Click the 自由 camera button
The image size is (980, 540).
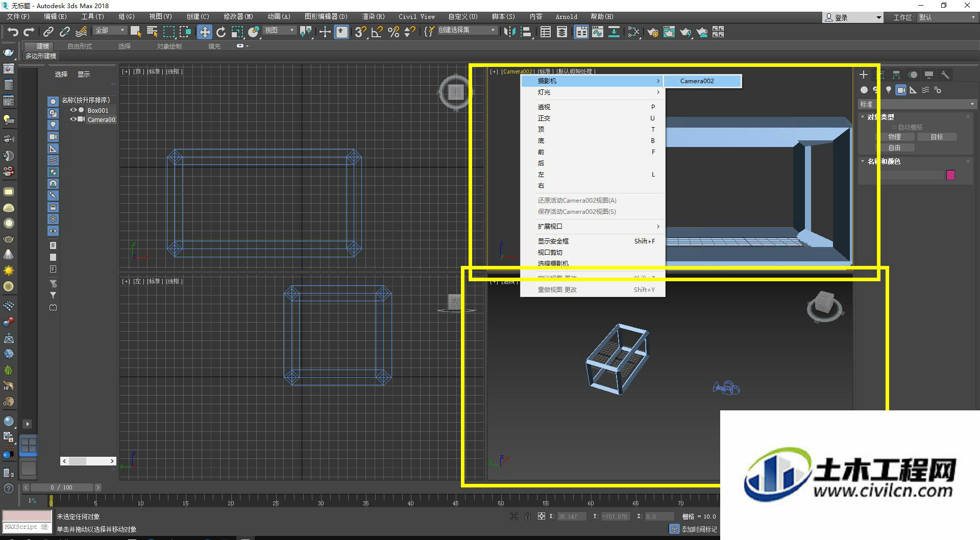[894, 148]
